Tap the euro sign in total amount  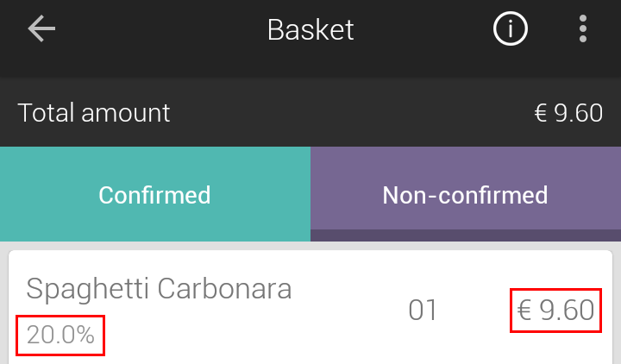541,113
